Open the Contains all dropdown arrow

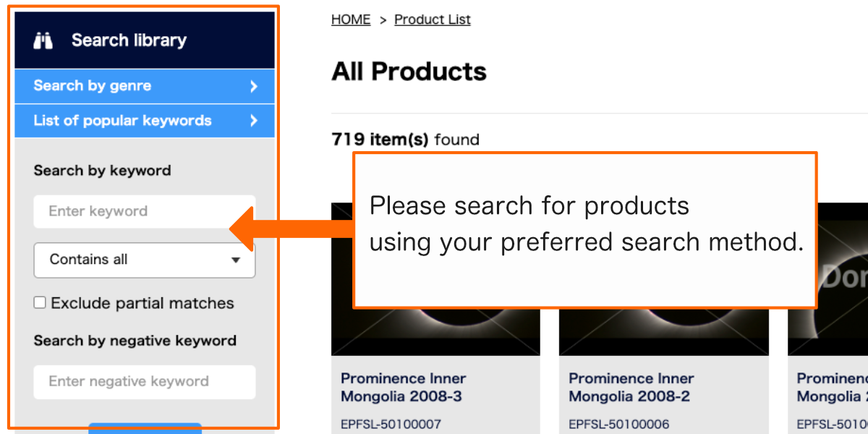(x=236, y=260)
